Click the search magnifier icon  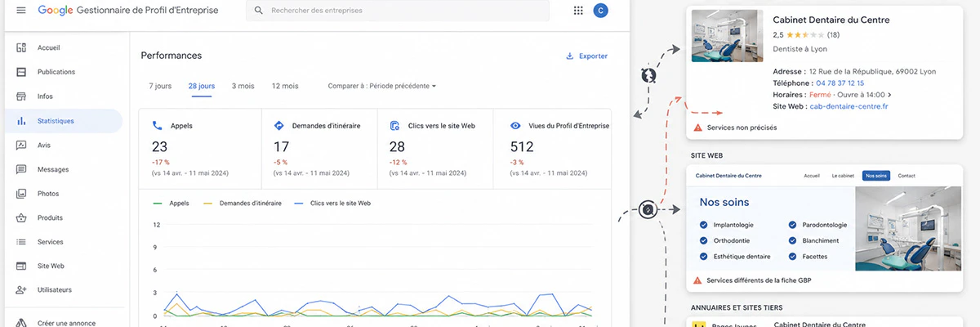tap(259, 11)
